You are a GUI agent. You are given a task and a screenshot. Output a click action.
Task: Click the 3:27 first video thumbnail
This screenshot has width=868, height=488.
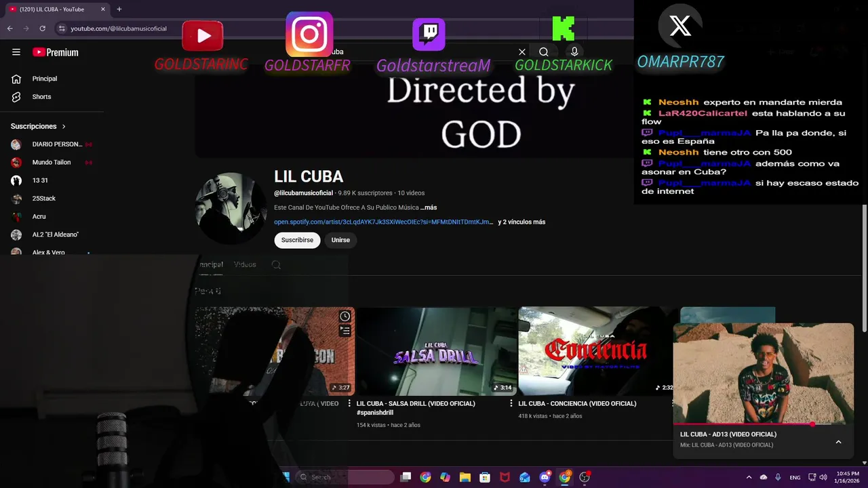[275, 351]
